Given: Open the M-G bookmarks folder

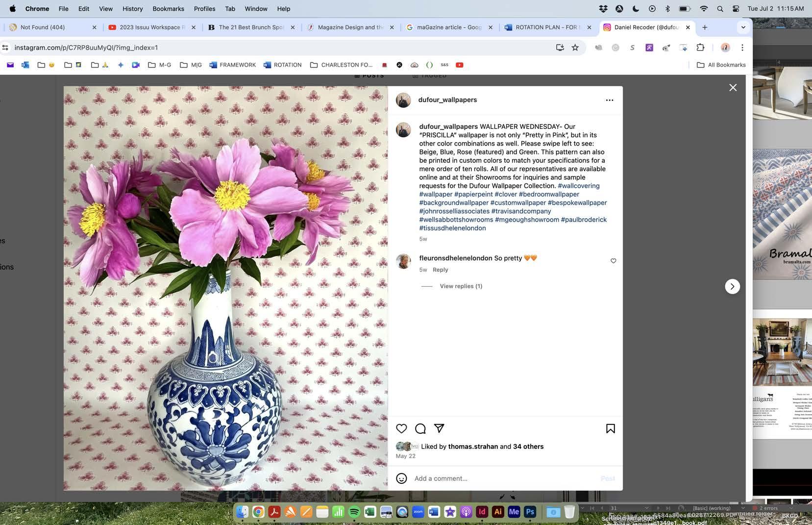Looking at the screenshot, I should (x=160, y=65).
